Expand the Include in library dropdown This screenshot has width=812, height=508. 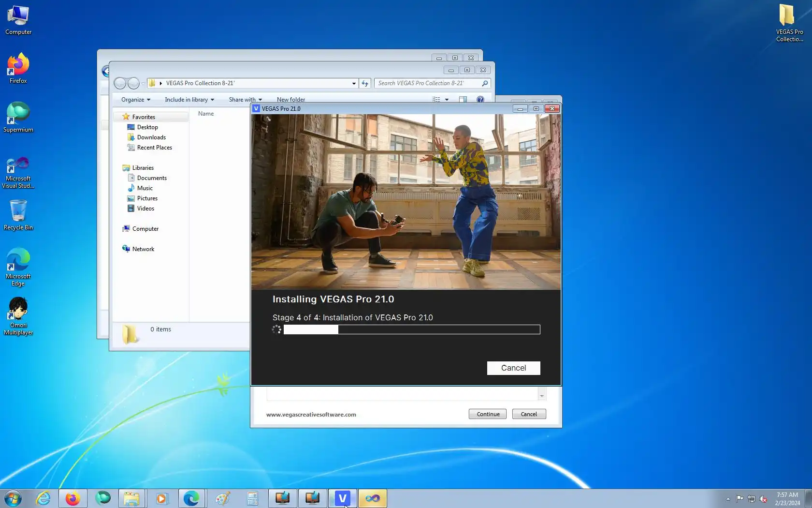coord(189,100)
